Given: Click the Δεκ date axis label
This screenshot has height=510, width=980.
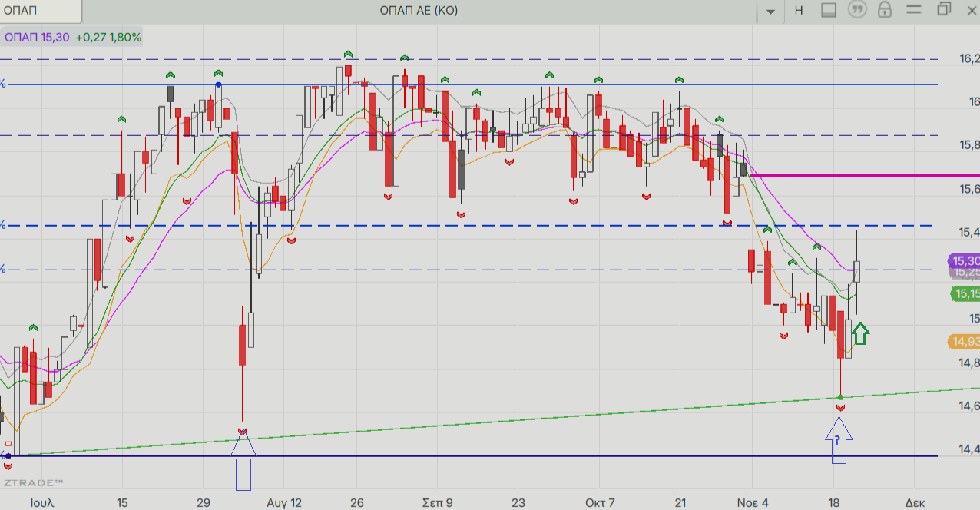Looking at the screenshot, I should click(915, 503).
